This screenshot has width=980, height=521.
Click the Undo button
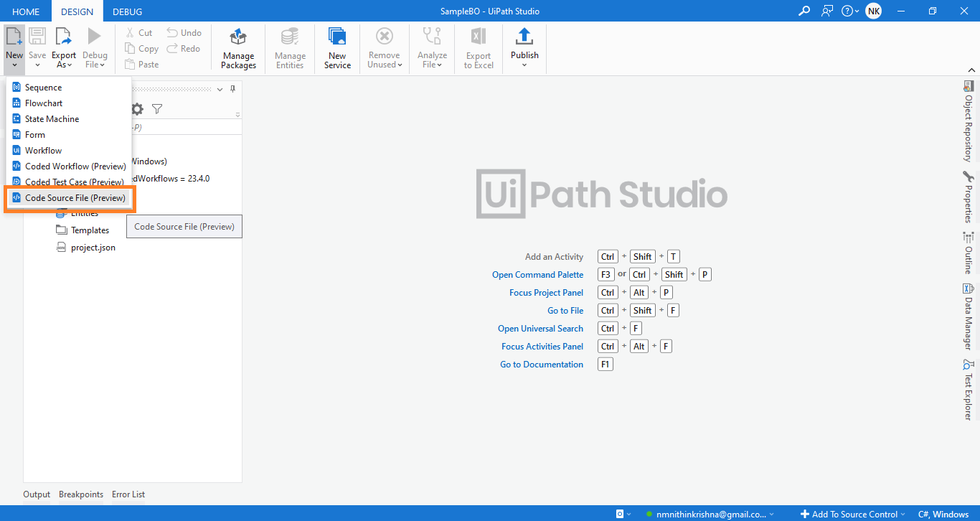point(184,33)
